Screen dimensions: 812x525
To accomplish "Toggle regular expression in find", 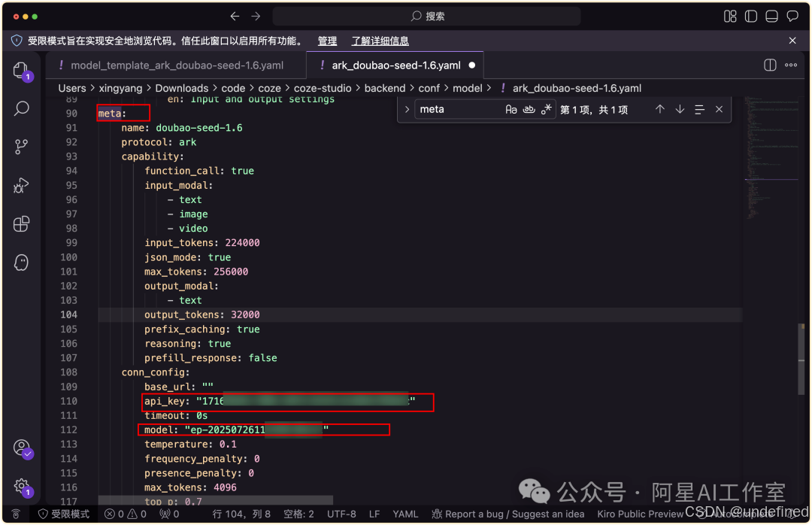I will [547, 109].
